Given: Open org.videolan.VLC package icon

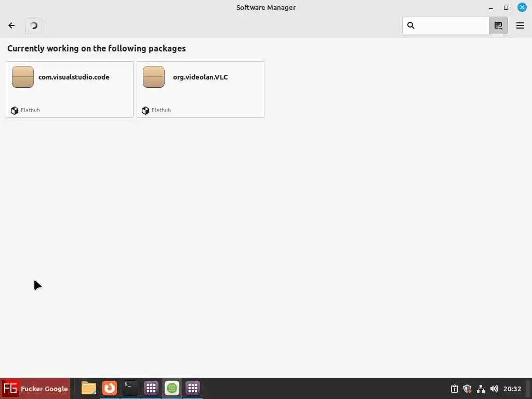Looking at the screenshot, I should pos(154,77).
